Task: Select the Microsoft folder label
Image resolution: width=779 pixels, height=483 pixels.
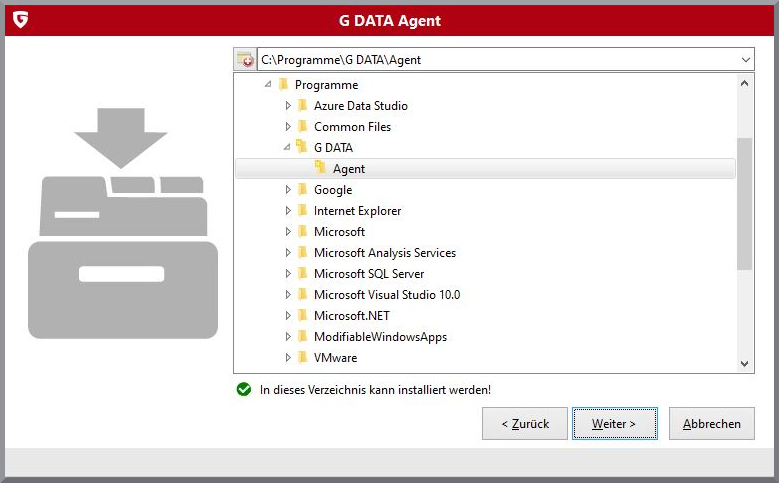Action: [x=339, y=232]
